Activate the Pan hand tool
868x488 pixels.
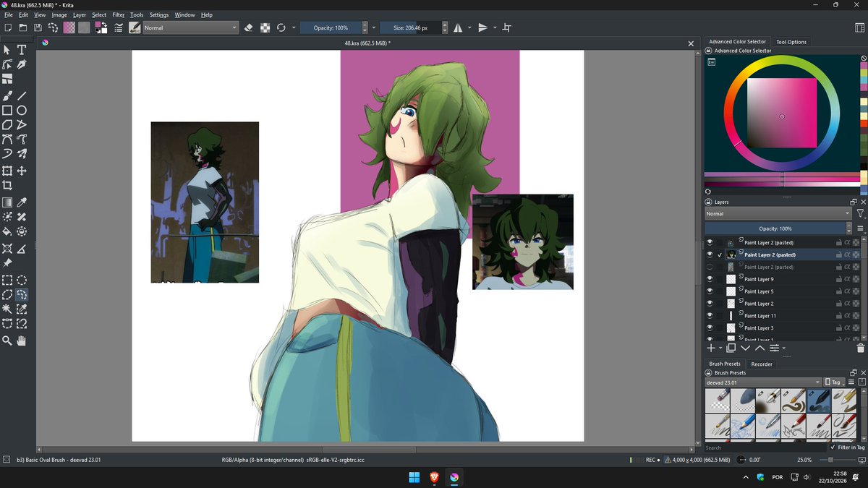(22, 341)
